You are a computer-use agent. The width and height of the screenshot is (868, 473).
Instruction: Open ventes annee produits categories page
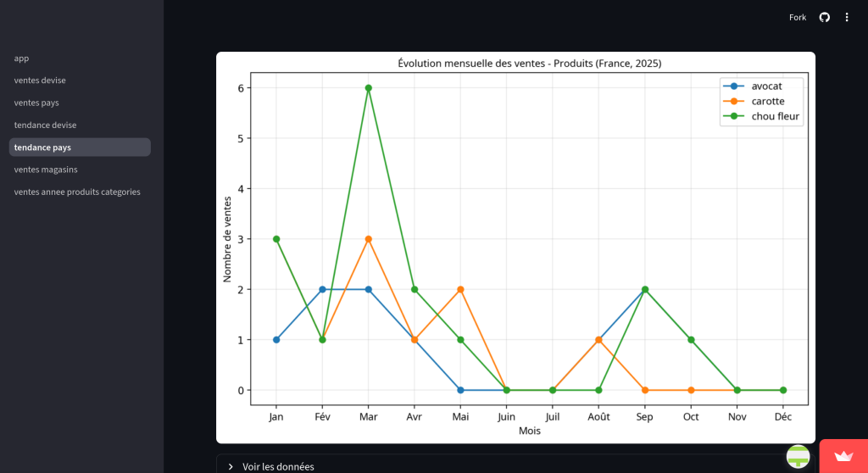pos(77,192)
